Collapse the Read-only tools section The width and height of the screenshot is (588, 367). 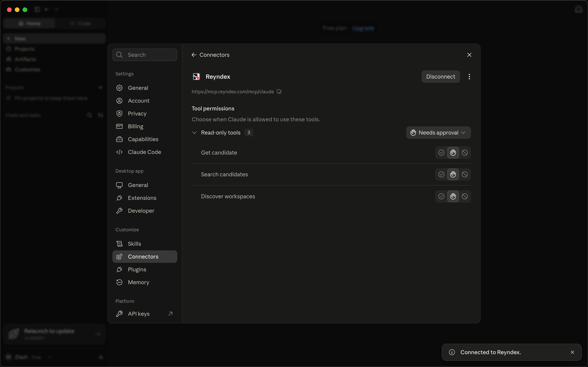(194, 133)
